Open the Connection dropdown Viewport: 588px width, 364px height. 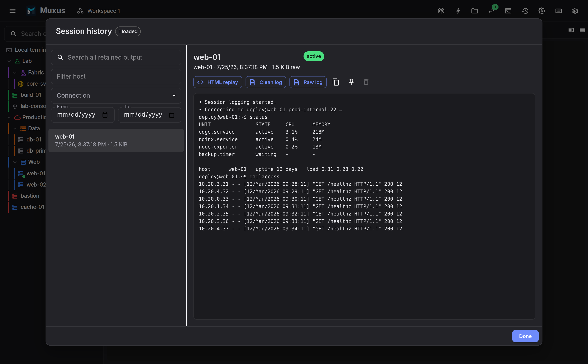click(116, 96)
